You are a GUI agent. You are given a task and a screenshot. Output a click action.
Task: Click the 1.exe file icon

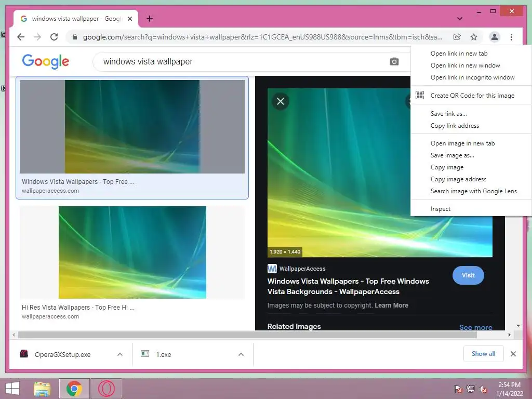tap(145, 354)
